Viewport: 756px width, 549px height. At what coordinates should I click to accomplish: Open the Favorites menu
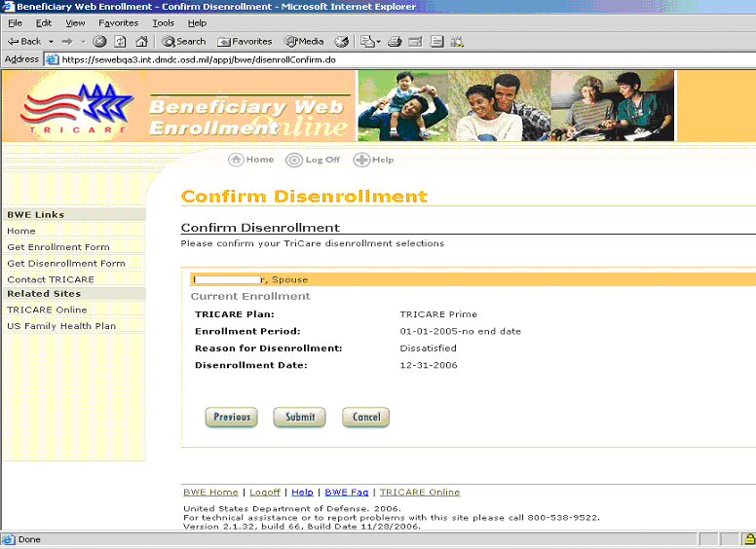click(118, 23)
